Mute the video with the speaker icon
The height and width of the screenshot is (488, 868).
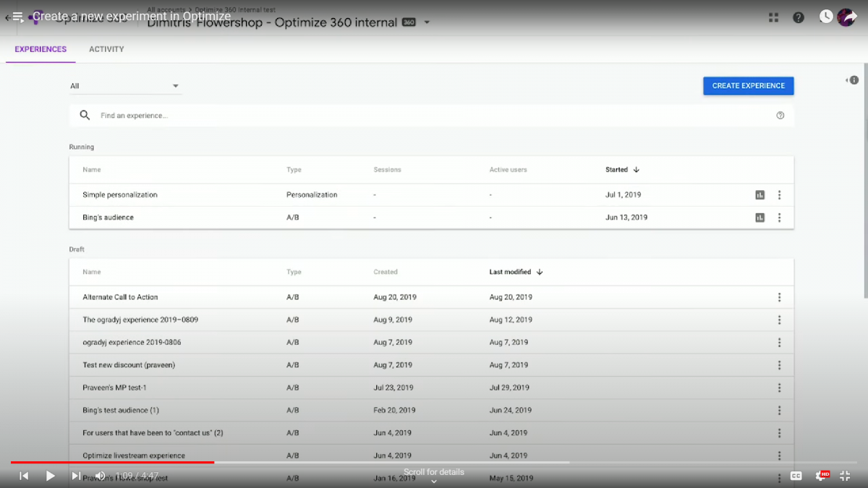coord(101,476)
